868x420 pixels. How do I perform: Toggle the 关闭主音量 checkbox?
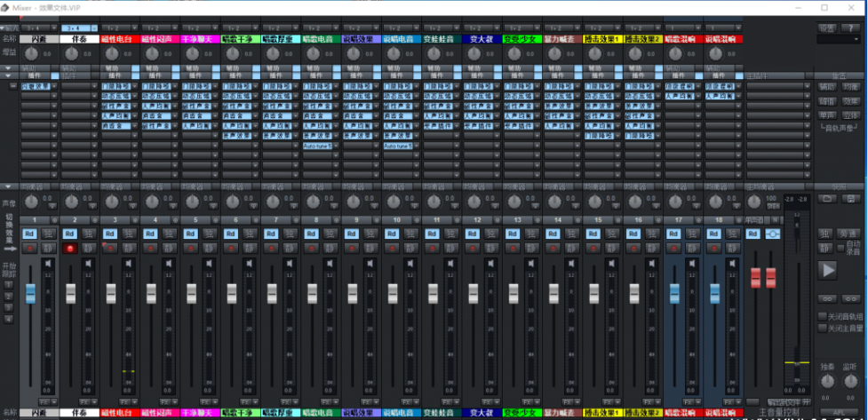pyautogui.click(x=822, y=328)
